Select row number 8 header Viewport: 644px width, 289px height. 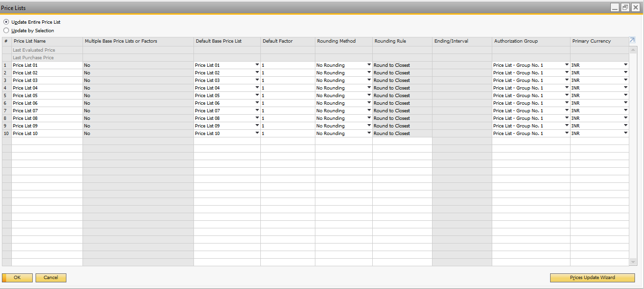(x=6, y=118)
